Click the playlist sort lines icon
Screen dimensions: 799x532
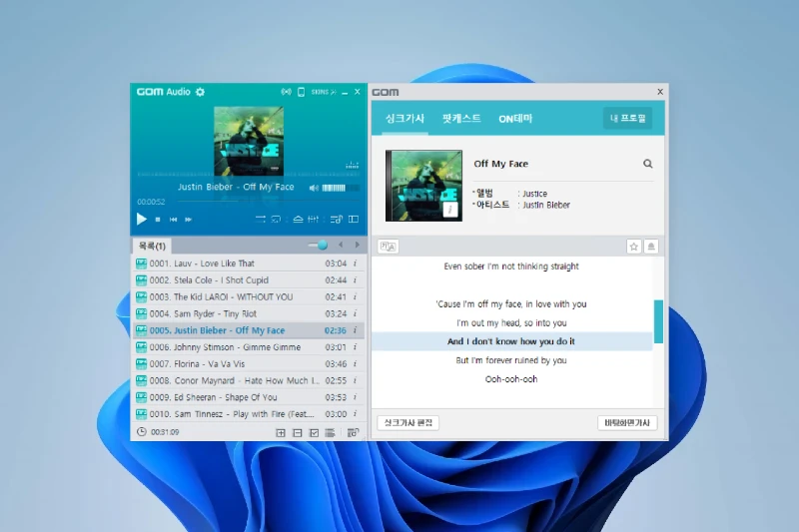pos(331,433)
